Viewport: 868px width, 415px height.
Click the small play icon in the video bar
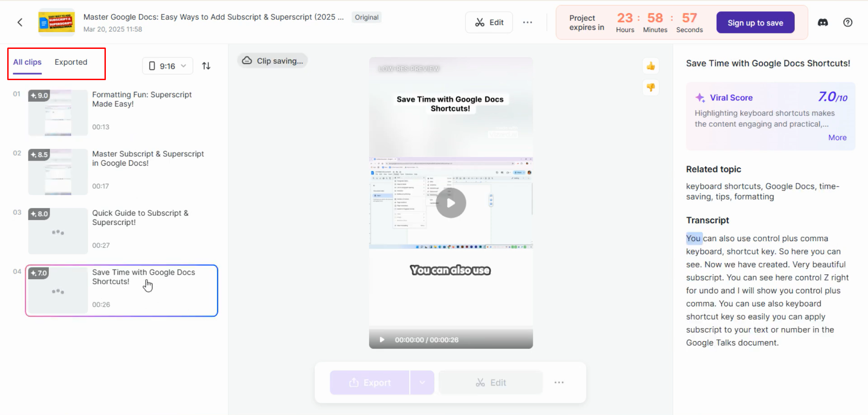(x=382, y=340)
